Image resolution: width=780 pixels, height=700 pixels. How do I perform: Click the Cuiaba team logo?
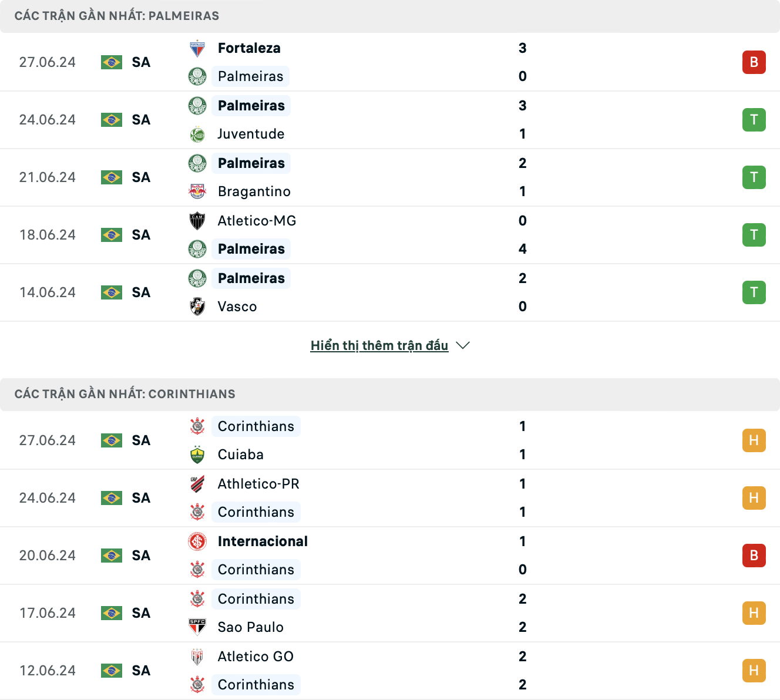click(197, 455)
